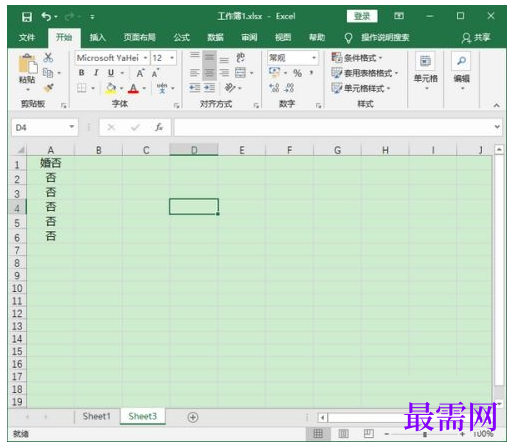
Task: Click the Undo arrow icon
Action: click(46, 16)
